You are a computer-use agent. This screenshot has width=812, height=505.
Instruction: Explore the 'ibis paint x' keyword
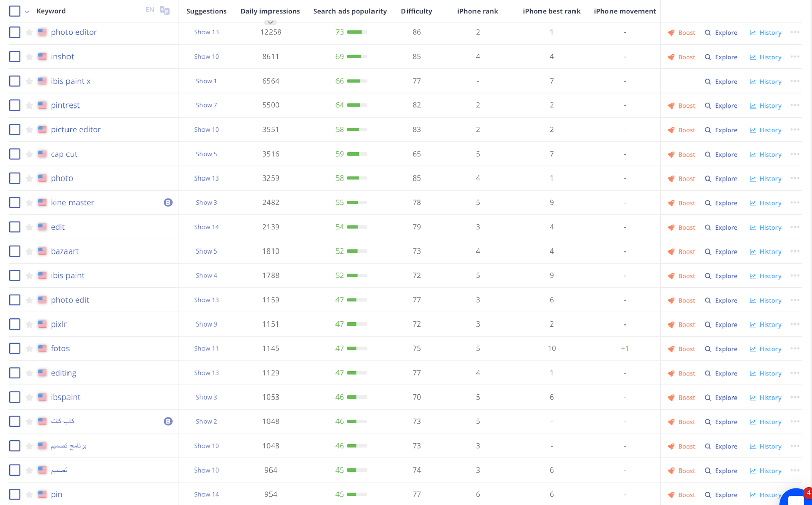pyautogui.click(x=721, y=82)
